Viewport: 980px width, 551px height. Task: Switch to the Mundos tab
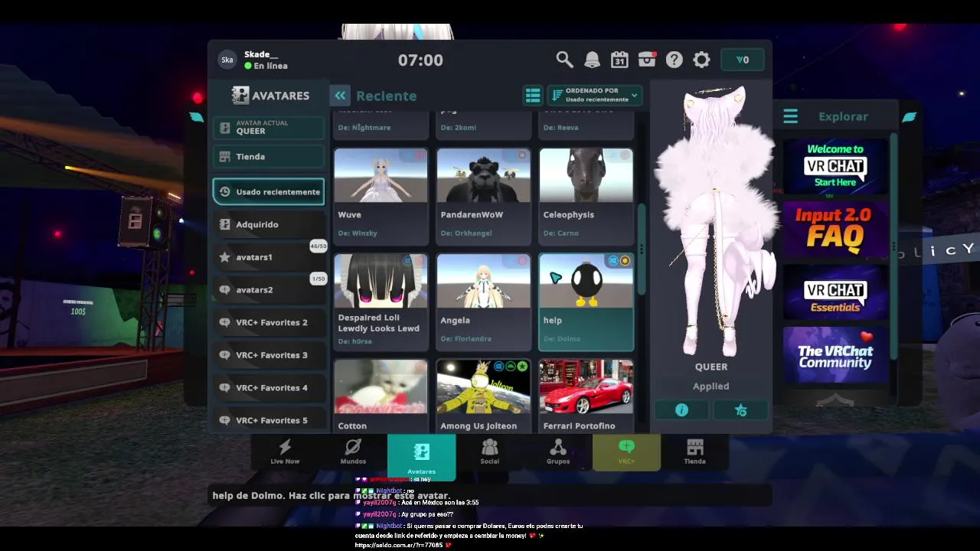point(353,452)
